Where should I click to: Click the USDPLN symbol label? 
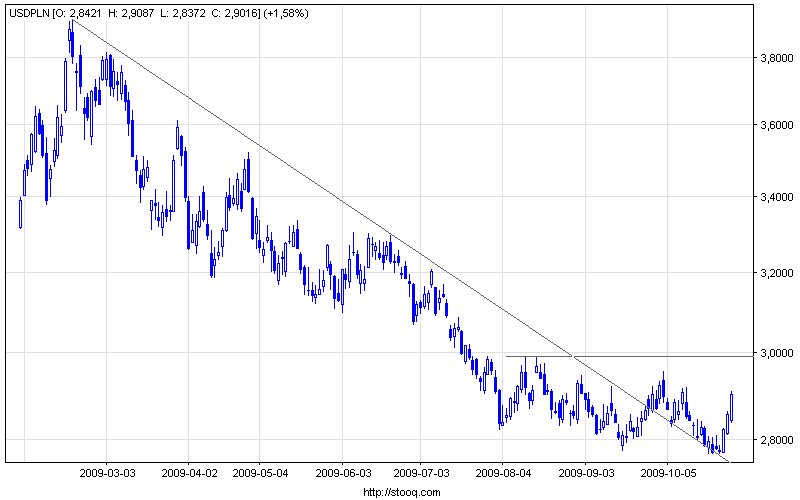tap(30, 14)
